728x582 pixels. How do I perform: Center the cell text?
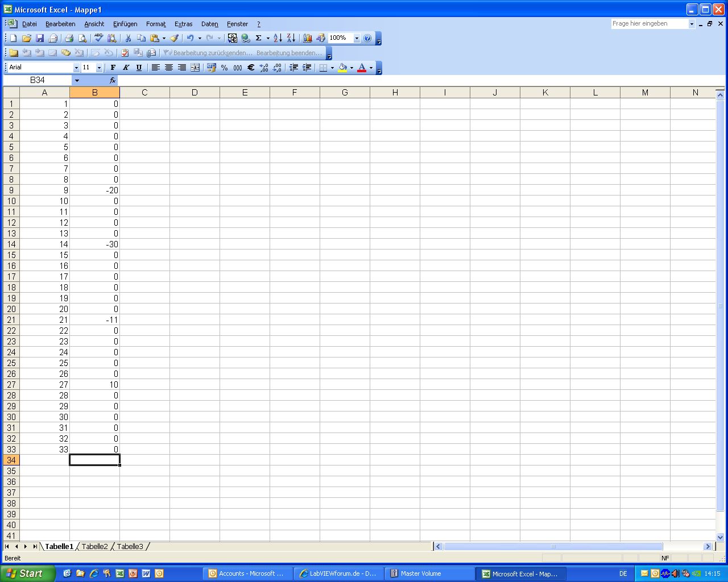(x=169, y=68)
